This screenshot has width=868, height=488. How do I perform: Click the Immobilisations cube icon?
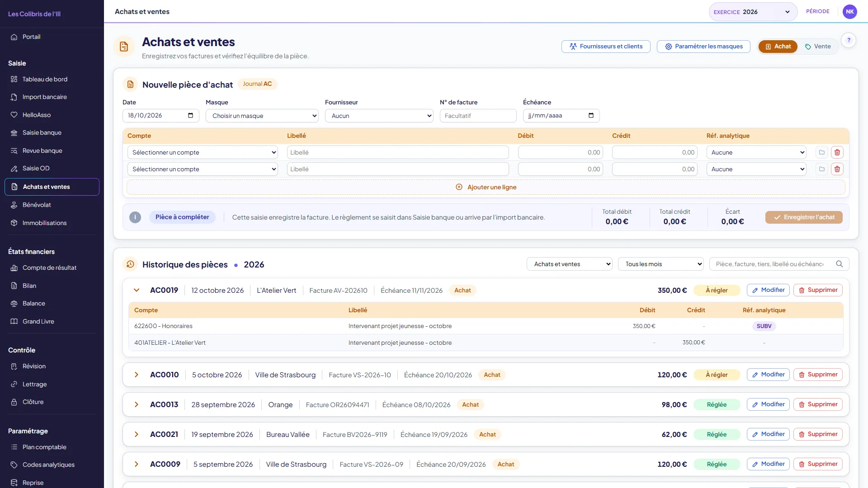tap(14, 223)
